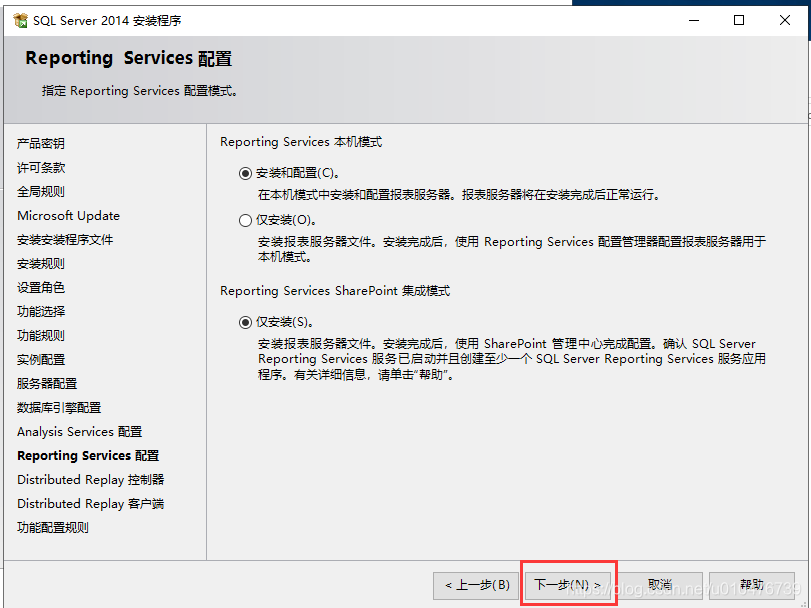The image size is (811, 608).
Task: Select the 安装和配置(C) radio button
Action: (245, 173)
